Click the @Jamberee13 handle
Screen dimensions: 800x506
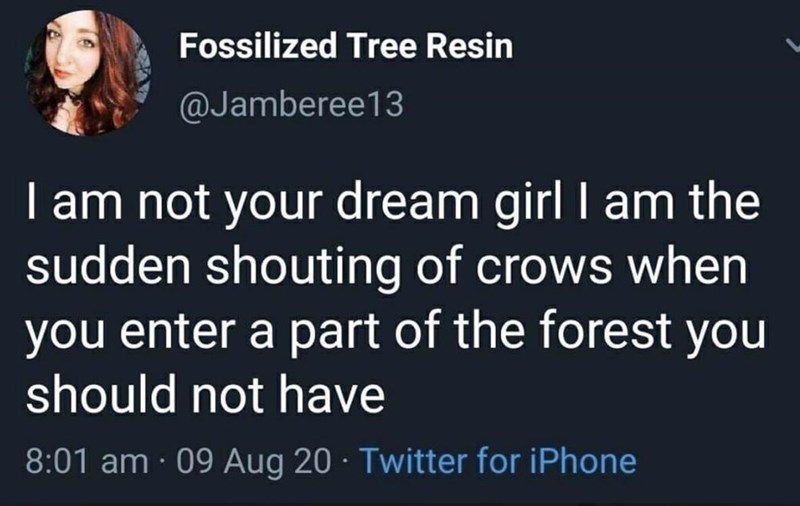291,104
